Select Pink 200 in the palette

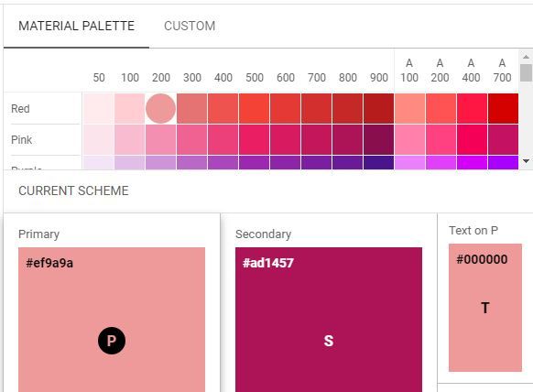(161, 139)
